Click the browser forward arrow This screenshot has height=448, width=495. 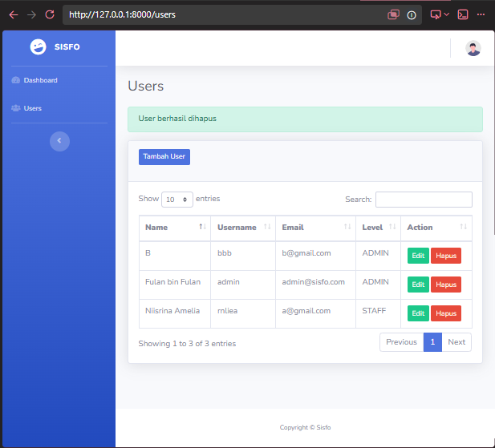31,14
